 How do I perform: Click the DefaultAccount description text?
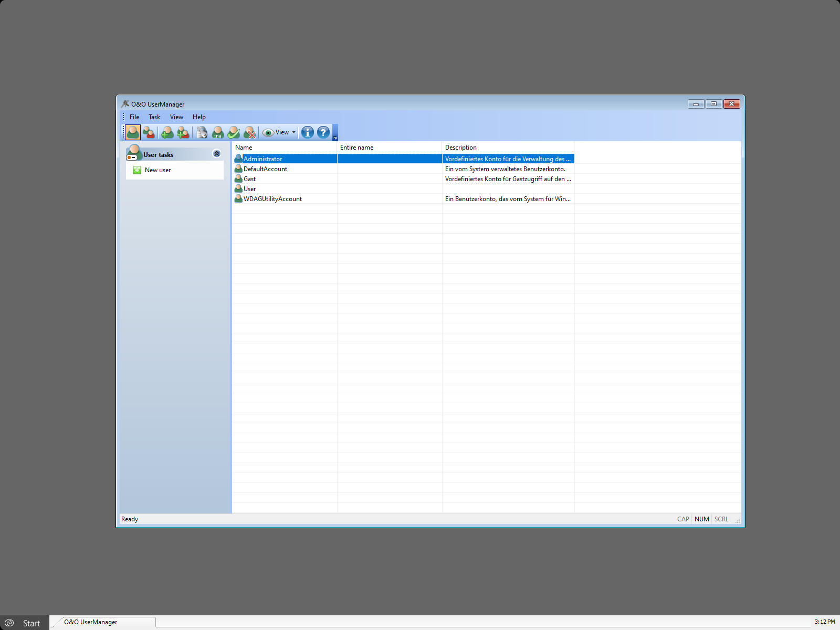click(505, 169)
